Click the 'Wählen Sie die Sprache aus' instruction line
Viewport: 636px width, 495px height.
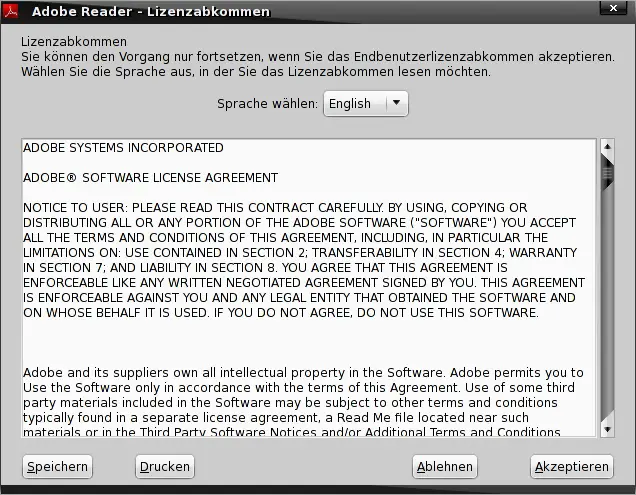tap(256, 72)
